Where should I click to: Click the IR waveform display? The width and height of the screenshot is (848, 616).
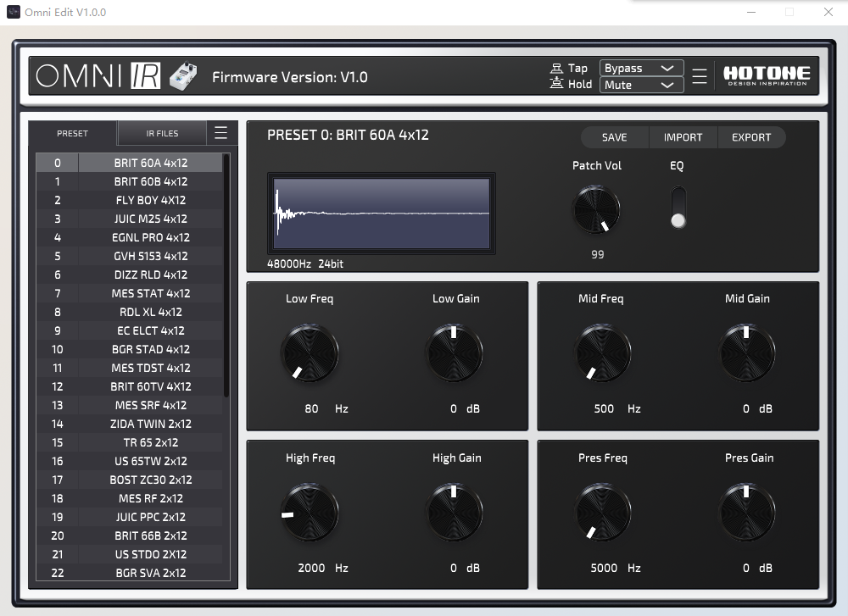click(382, 214)
